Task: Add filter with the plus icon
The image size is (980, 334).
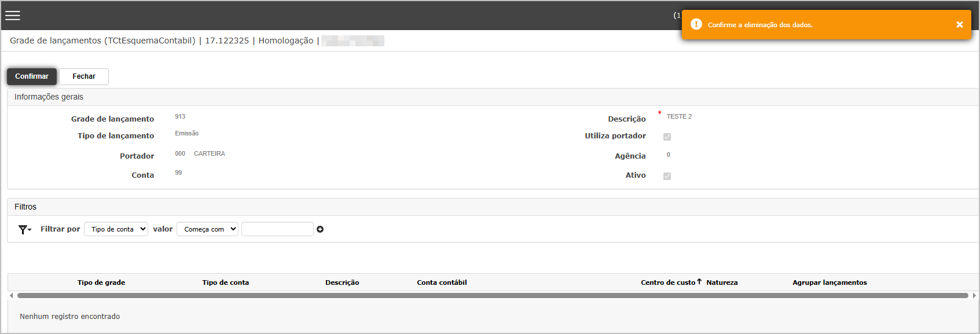Action: [320, 229]
